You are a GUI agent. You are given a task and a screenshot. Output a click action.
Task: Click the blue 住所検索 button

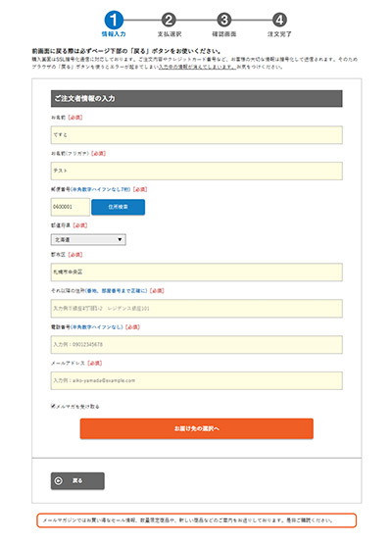118,207
